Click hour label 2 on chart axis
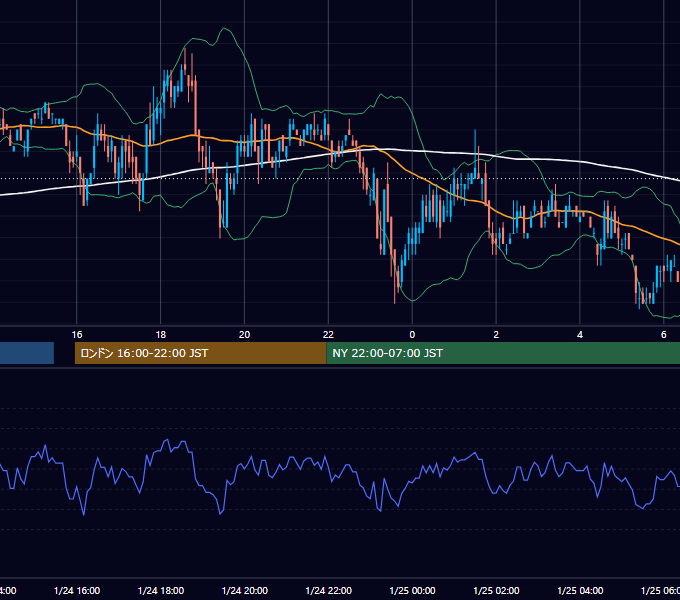 click(x=496, y=335)
